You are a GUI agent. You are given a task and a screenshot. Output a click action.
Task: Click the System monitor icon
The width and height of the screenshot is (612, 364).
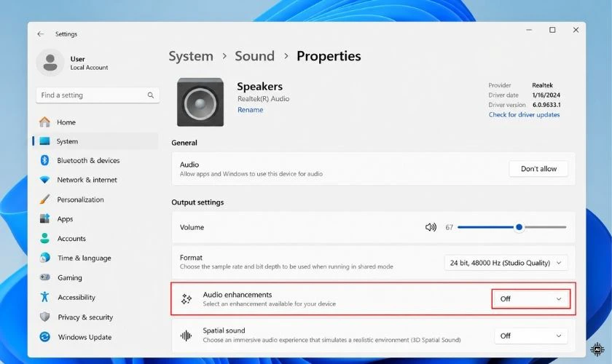click(x=45, y=141)
